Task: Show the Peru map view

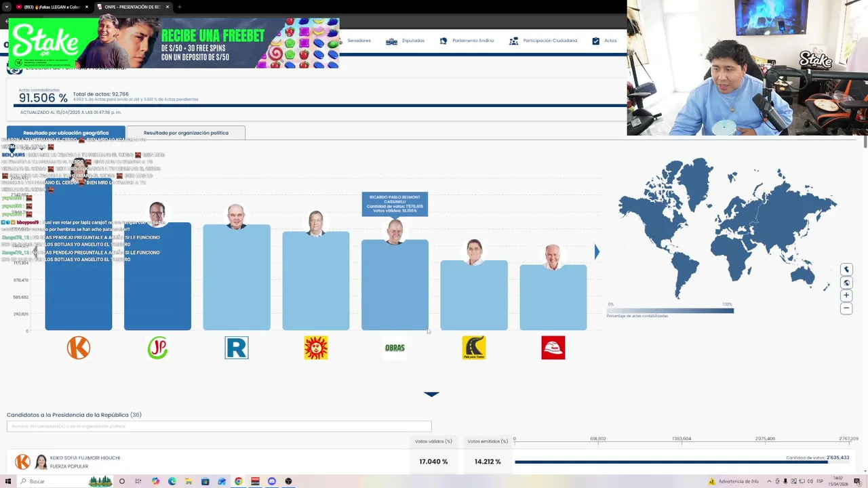Action: pyautogui.click(x=846, y=270)
